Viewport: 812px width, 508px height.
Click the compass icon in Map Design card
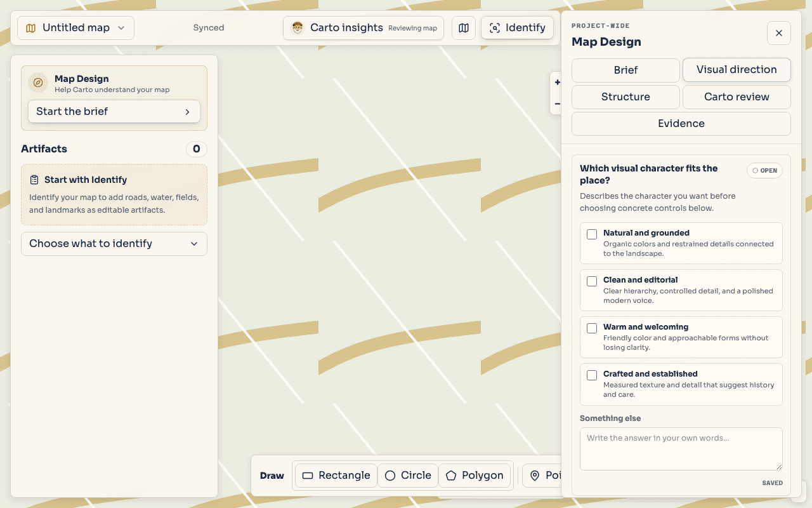(38, 83)
